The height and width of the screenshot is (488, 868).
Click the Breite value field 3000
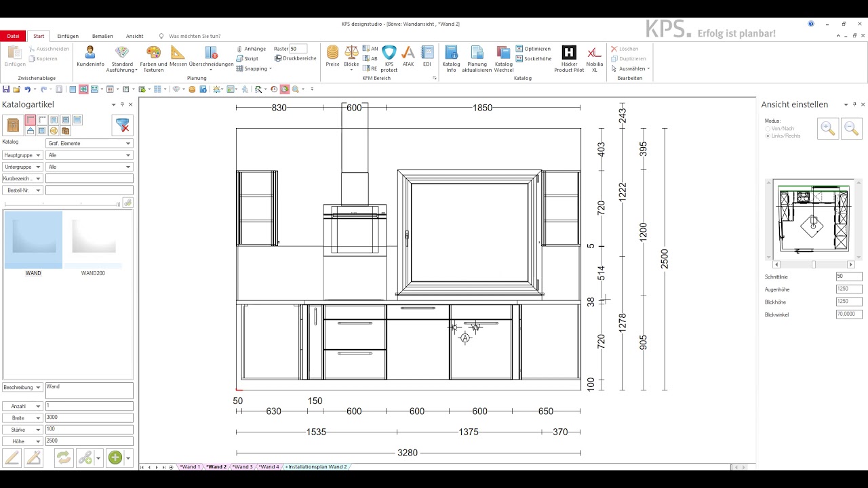pyautogui.click(x=89, y=418)
